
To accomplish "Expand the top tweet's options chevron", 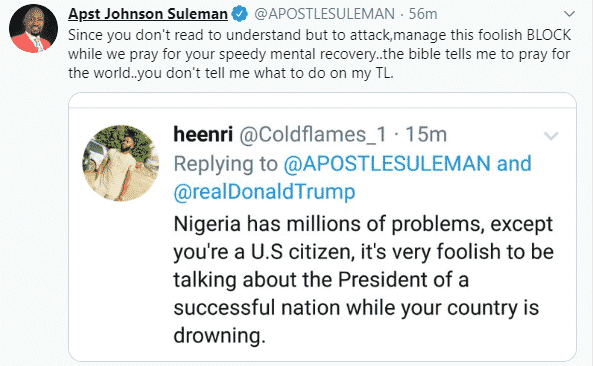I will tap(569, 14).
